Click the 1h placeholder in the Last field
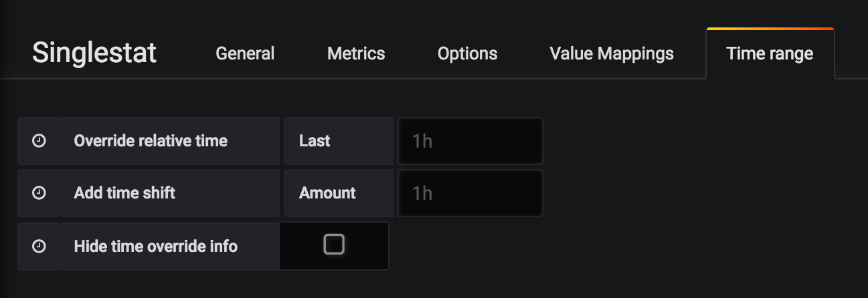 point(422,141)
